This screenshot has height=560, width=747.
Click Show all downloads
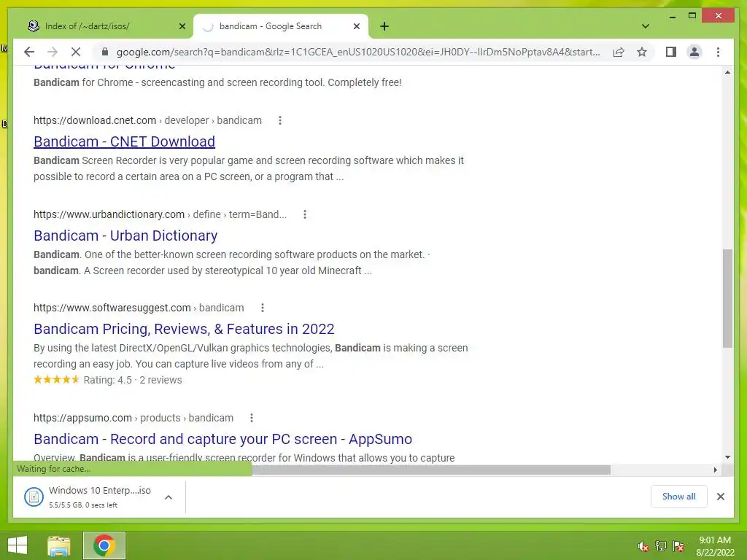click(x=678, y=496)
